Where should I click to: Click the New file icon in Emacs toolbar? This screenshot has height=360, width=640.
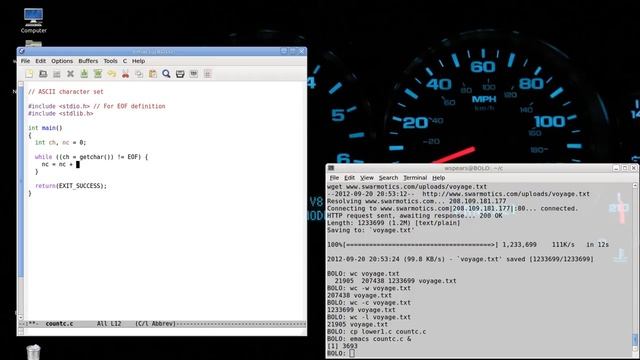[x=29, y=74]
